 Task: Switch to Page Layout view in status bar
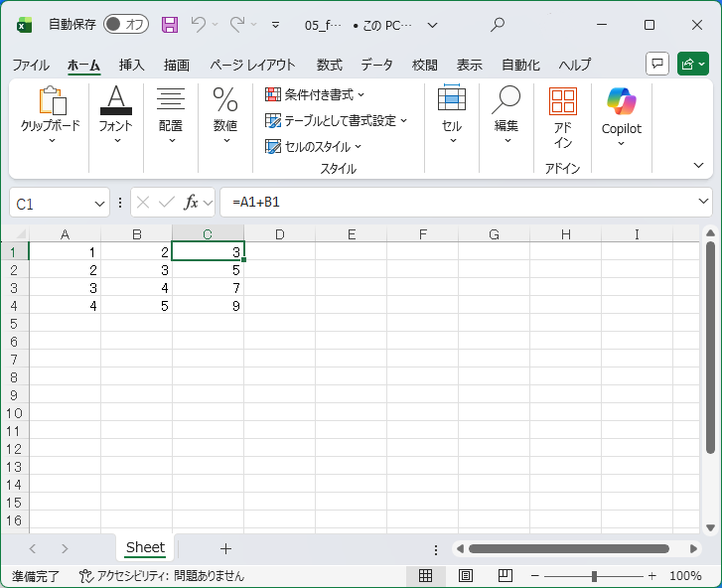(465, 576)
